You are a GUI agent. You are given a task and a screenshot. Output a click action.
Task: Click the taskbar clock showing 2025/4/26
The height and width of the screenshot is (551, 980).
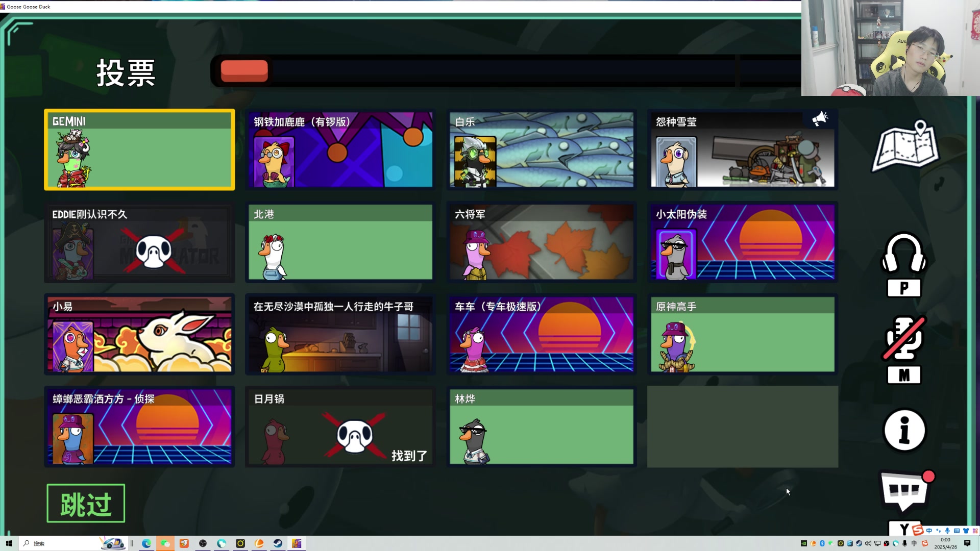coord(945,543)
